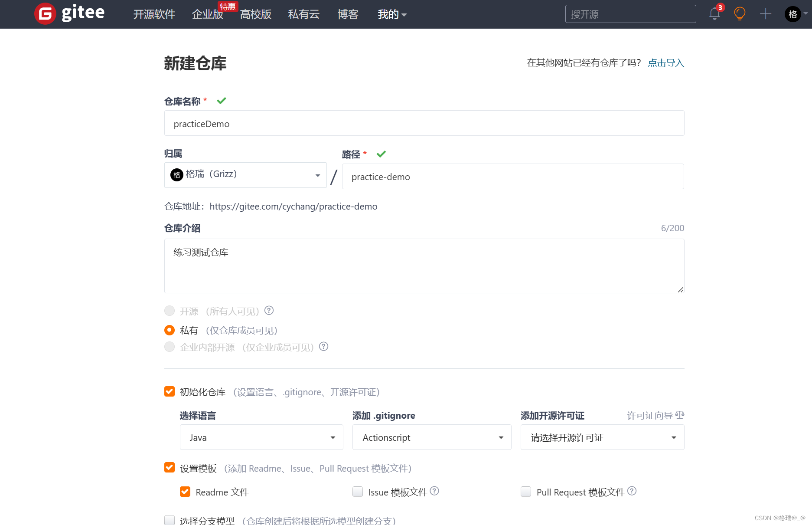Open 企业版 in top navigation

[207, 14]
